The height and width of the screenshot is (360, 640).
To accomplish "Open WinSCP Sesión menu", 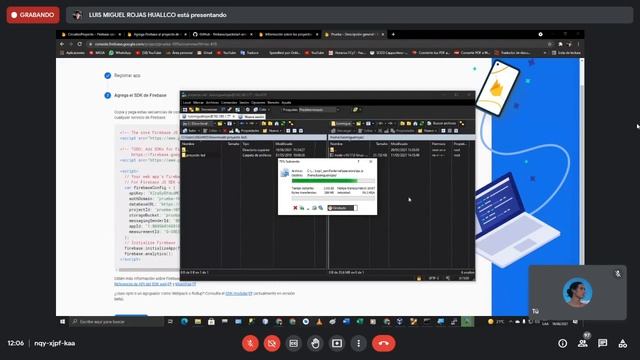I will pyautogui.click(x=244, y=102).
